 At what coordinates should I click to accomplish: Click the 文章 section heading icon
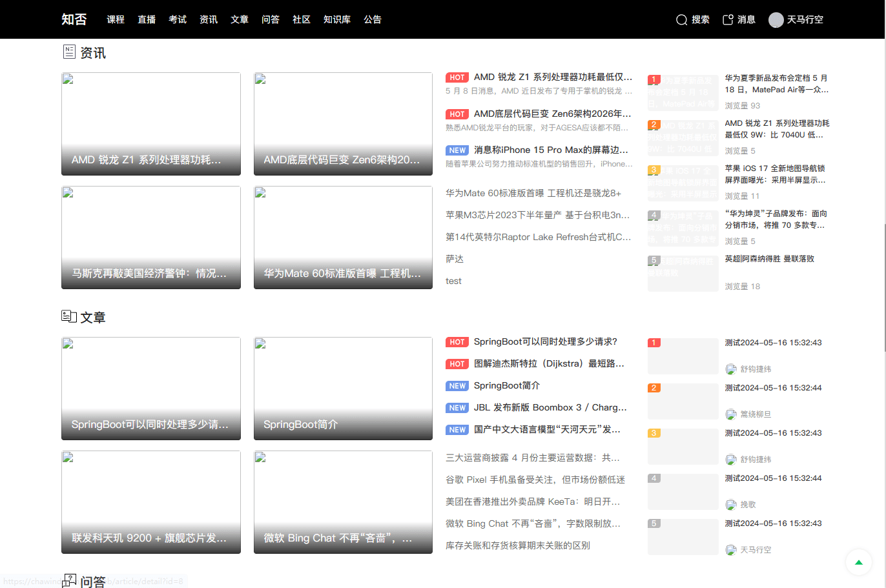(69, 316)
